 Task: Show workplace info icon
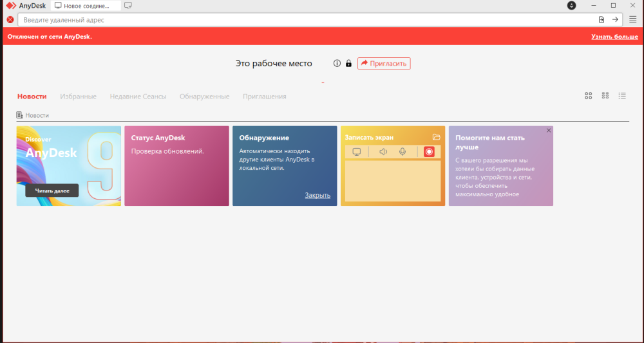point(337,64)
